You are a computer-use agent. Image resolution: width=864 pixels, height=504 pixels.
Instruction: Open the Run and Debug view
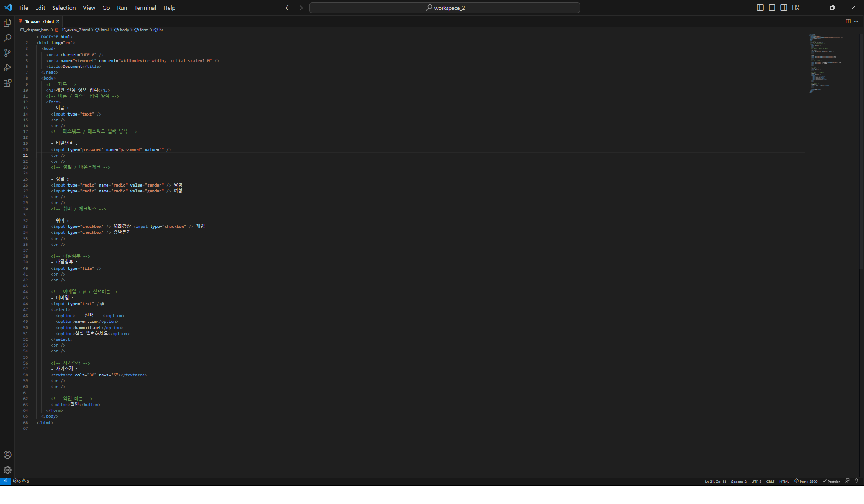pos(7,68)
